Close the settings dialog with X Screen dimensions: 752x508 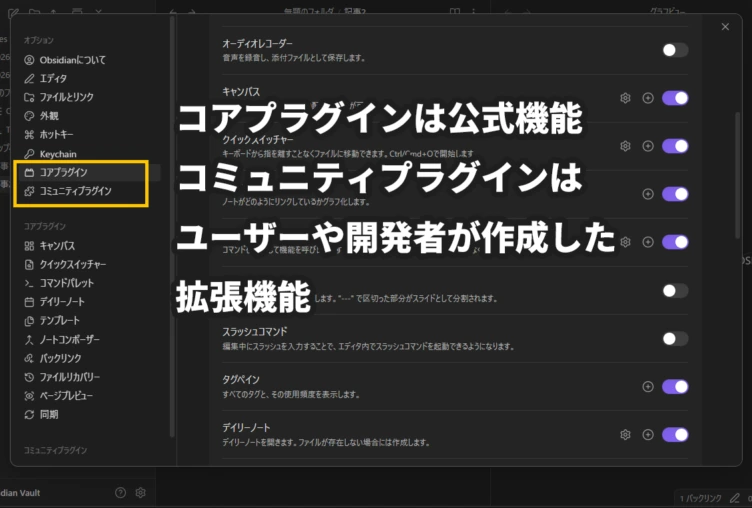point(725,27)
